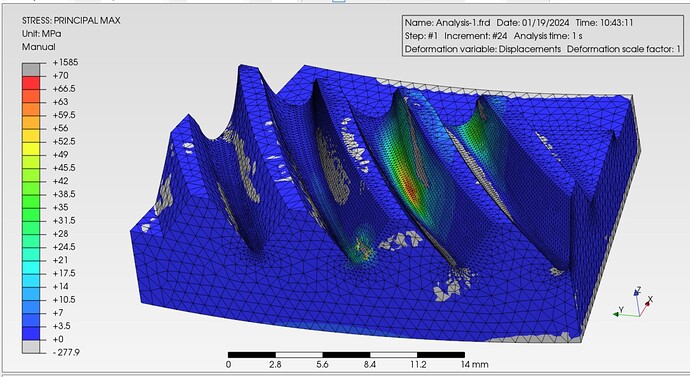Click the Name: Analysis-1.frd info text

click(447, 23)
